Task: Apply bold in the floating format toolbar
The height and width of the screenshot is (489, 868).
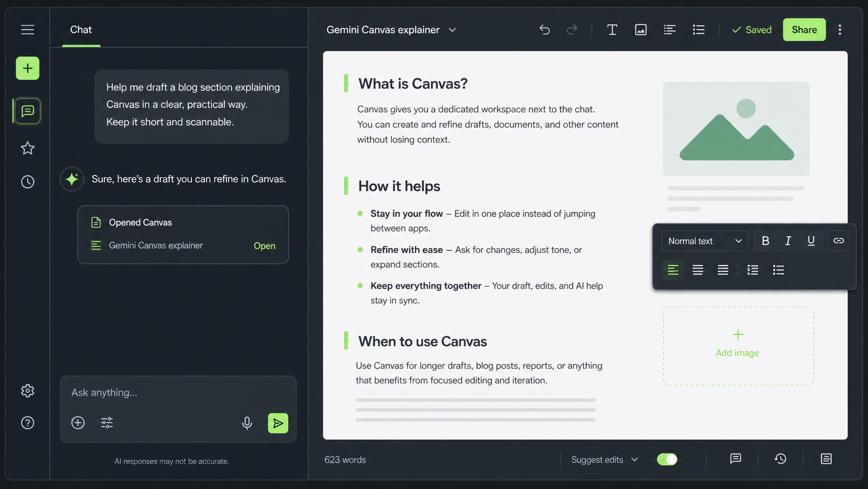Action: point(765,241)
